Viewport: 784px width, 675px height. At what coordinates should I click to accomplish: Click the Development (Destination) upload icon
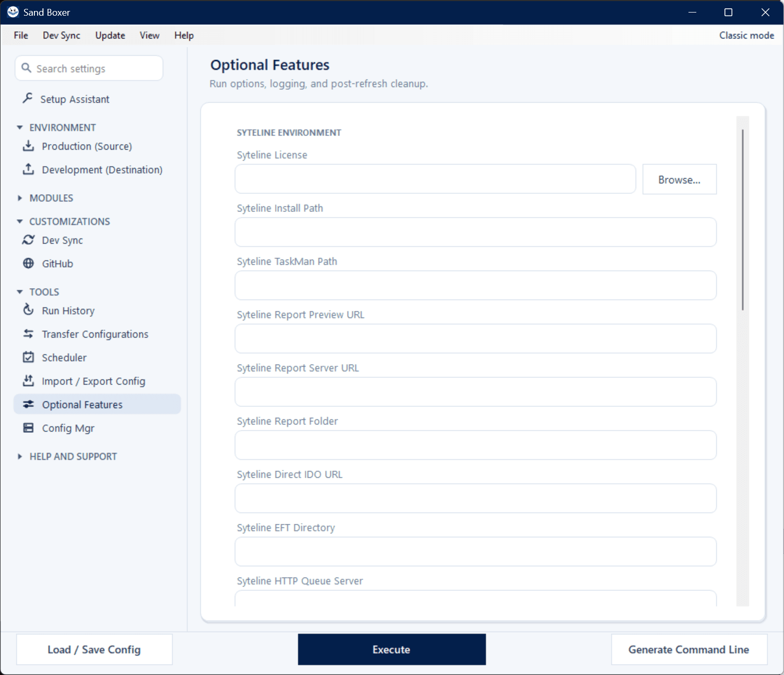click(28, 169)
